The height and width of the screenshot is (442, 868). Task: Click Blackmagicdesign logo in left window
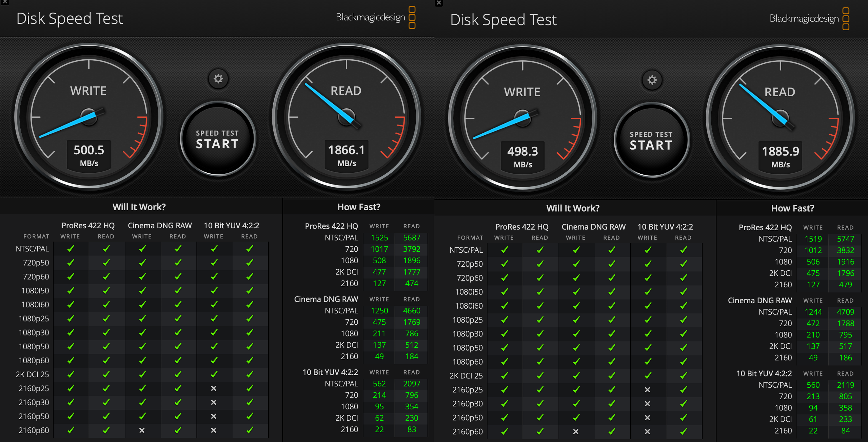[x=376, y=17]
